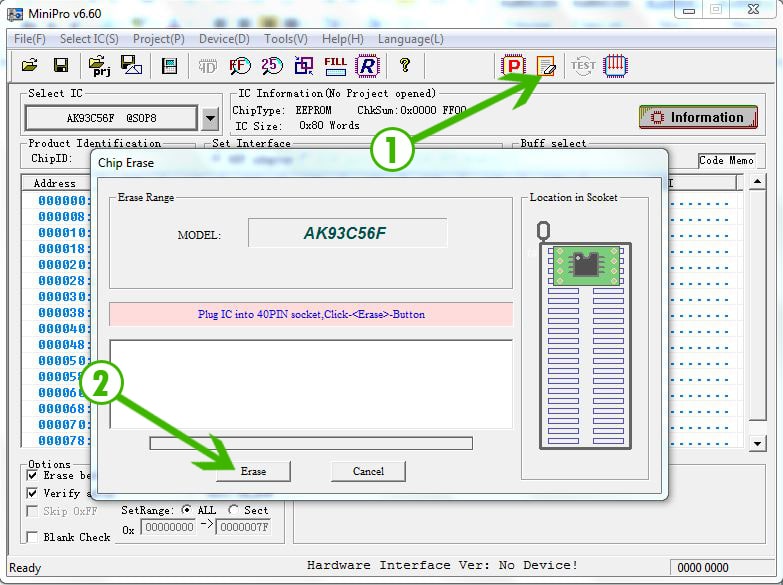Image resolution: width=783 pixels, height=585 pixels.
Task: Click the AK93C56F @SOP8 IC selector button
Action: (x=111, y=118)
